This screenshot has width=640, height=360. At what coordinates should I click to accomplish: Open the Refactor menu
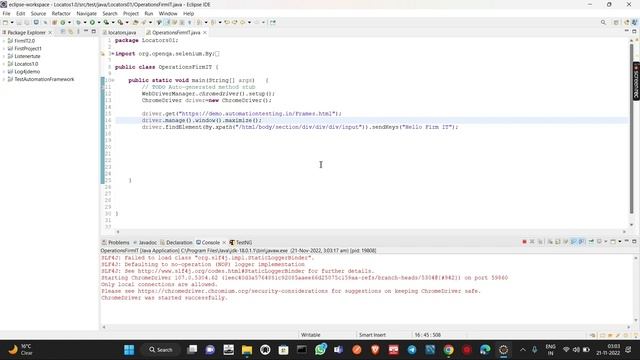coord(61,13)
